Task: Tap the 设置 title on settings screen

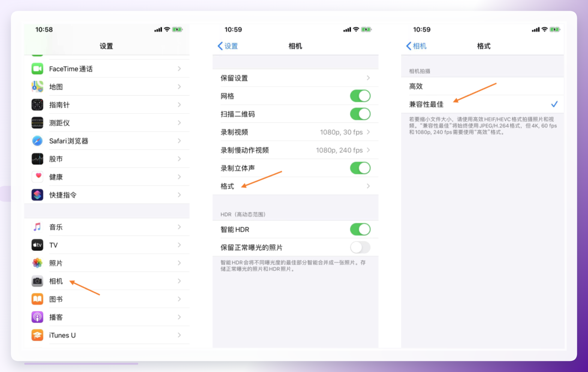Action: [x=106, y=46]
